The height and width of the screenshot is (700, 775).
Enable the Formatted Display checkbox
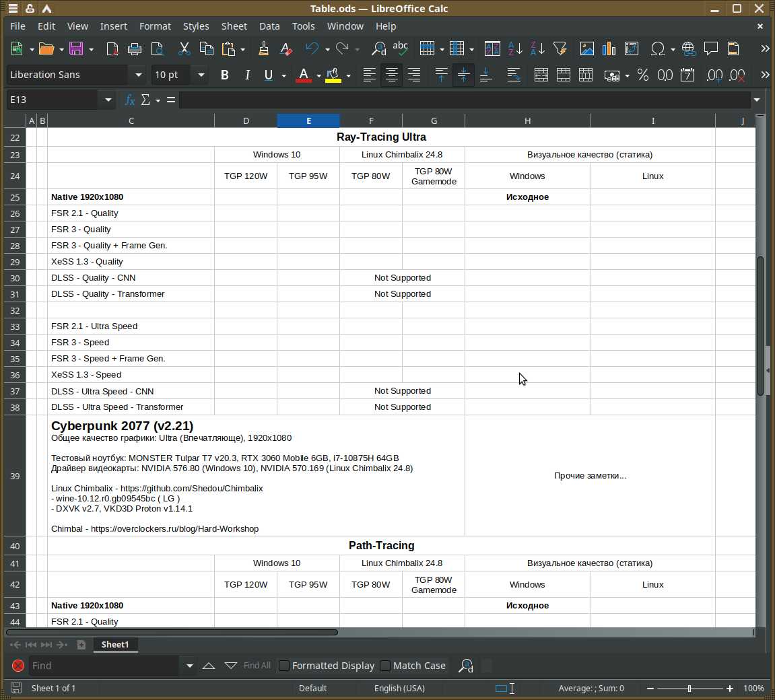click(285, 666)
